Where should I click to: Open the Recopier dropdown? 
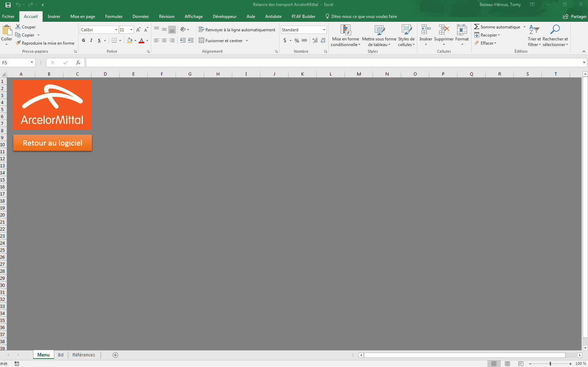(487, 35)
